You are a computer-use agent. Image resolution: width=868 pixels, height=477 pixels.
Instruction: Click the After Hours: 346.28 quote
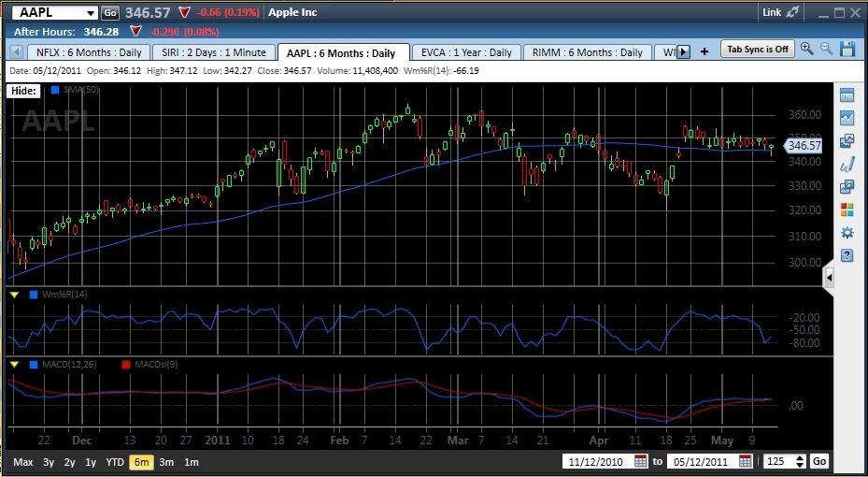point(66,32)
